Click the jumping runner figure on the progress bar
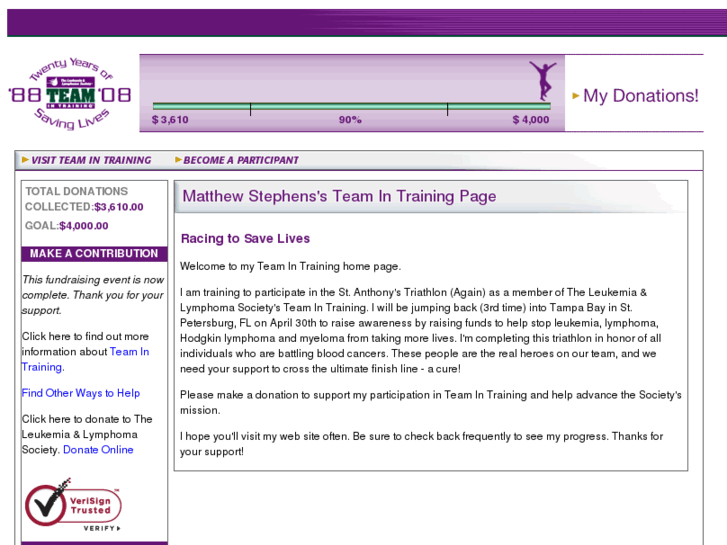This screenshot has width=727, height=545. 543,81
